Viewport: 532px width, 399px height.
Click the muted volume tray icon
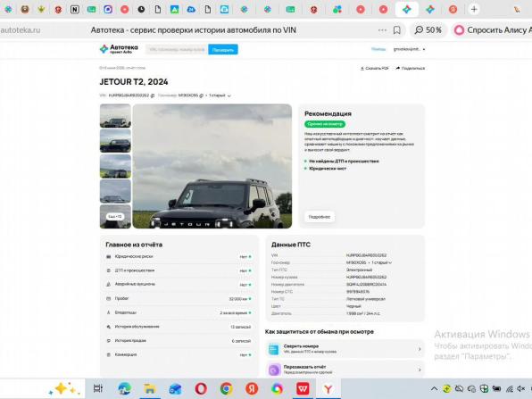[521, 389]
